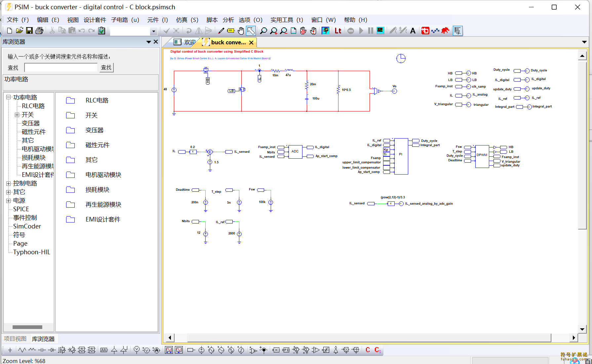Open the document tab list dropdown

pos(584,42)
